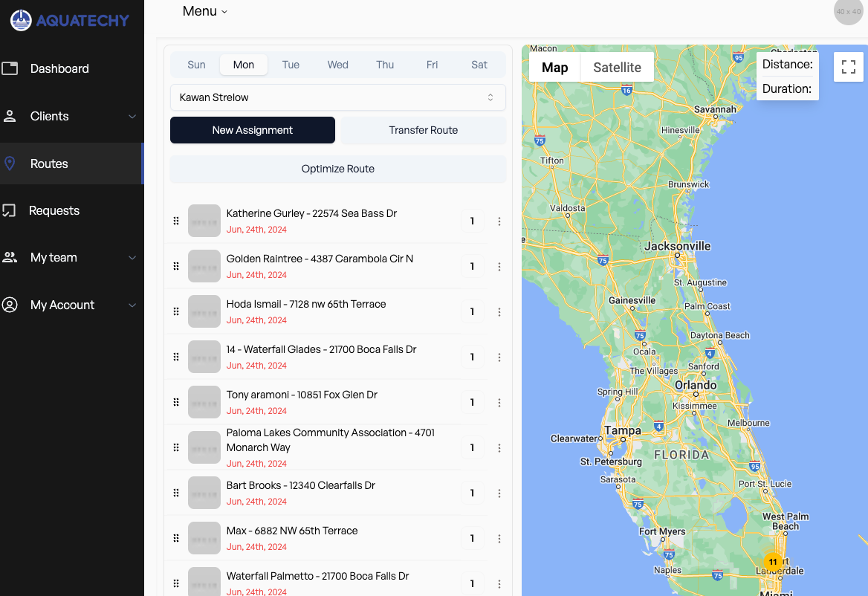
Task: Switch map to Satellite view
Action: (x=617, y=67)
